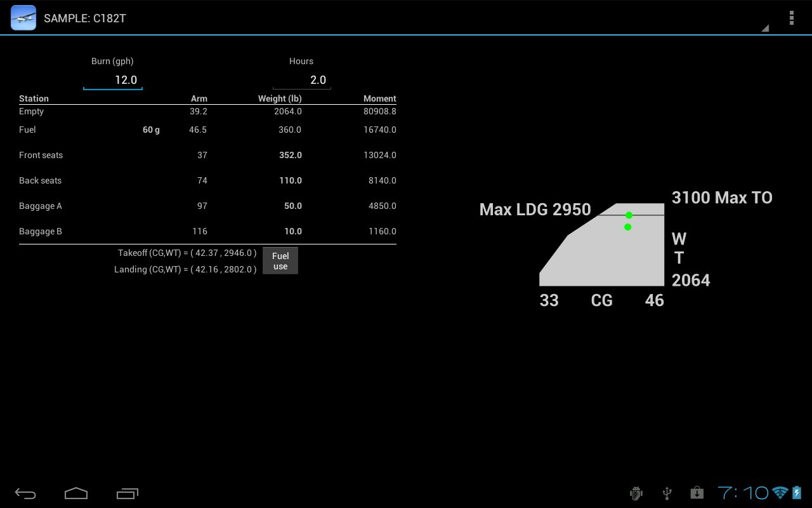
Task: Tap the airplane app icon
Action: click(23, 18)
